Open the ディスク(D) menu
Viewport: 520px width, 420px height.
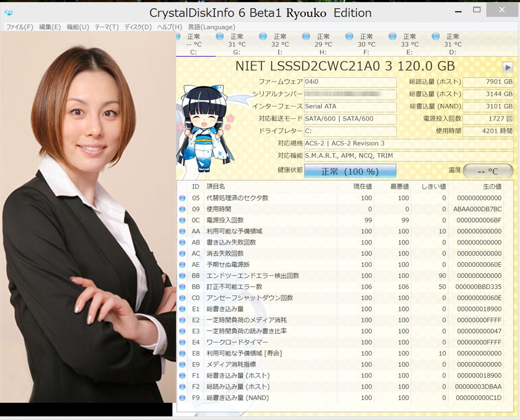[x=138, y=27]
